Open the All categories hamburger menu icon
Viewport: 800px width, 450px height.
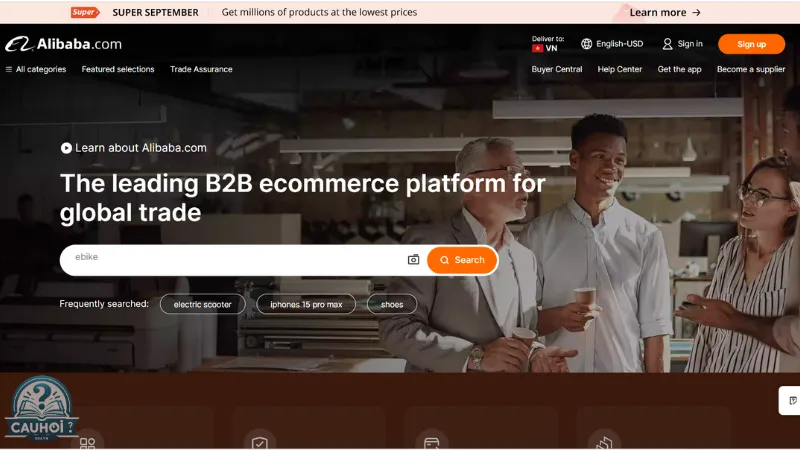point(9,69)
